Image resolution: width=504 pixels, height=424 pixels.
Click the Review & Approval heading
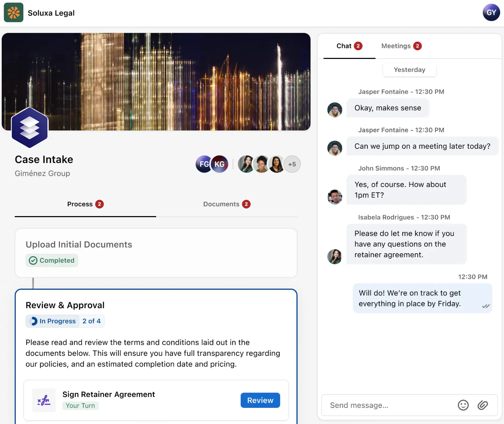[x=65, y=305]
